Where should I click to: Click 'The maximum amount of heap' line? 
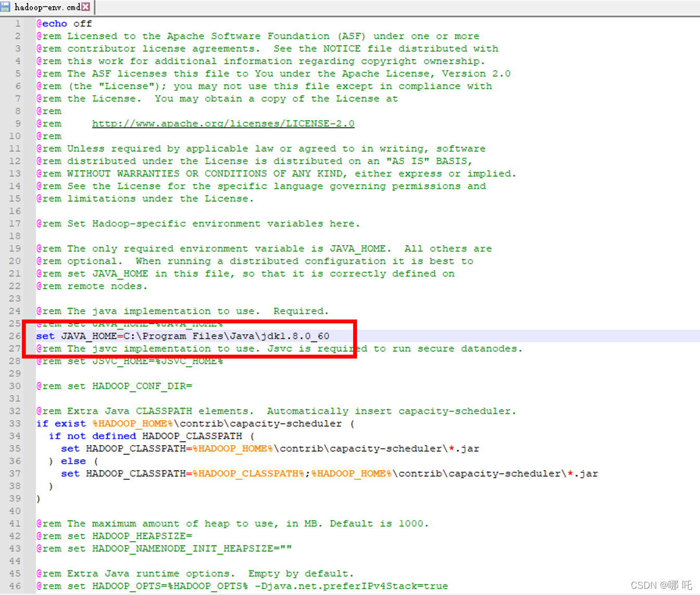232,523
